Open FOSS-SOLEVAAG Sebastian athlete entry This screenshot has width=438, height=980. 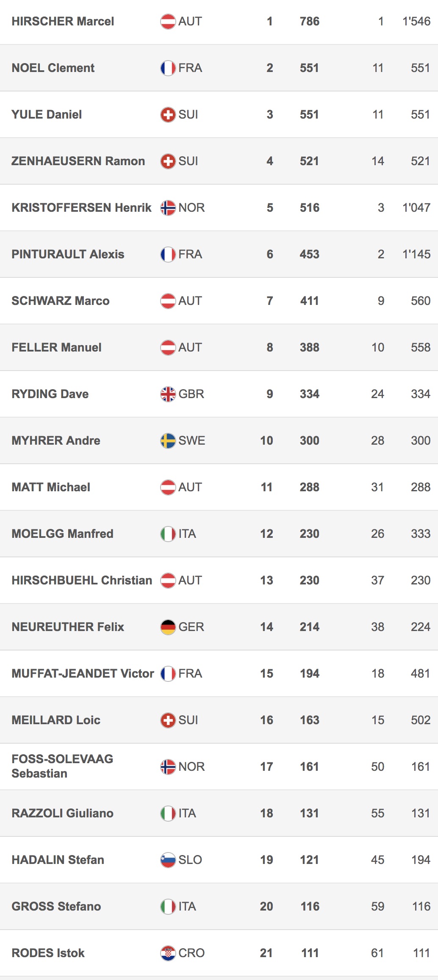pos(62,766)
